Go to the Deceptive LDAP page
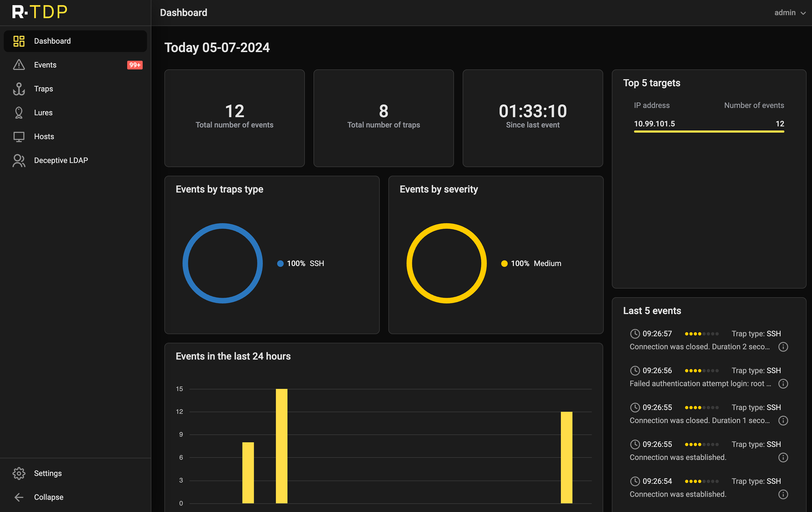Viewport: 812px width, 512px height. [61, 161]
